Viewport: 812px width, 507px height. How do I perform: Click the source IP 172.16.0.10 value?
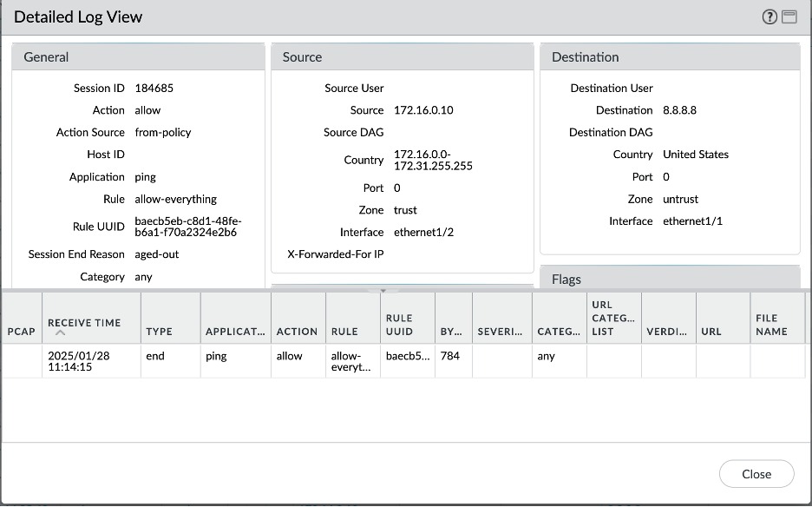[423, 110]
